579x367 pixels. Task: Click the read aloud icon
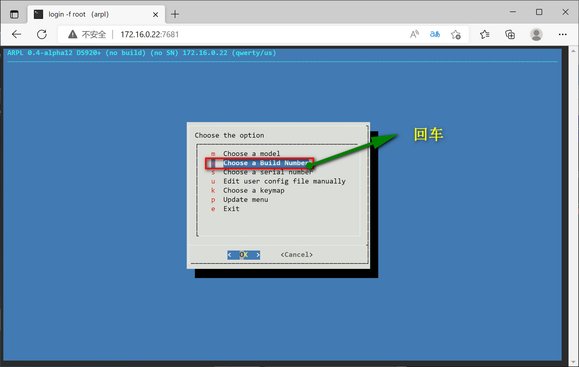click(414, 34)
